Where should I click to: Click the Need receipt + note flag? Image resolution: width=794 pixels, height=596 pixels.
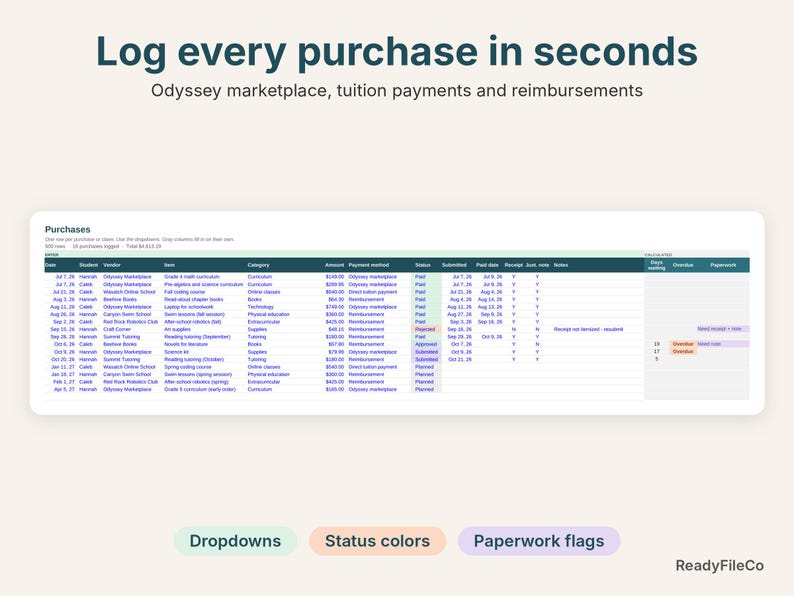pos(723,329)
